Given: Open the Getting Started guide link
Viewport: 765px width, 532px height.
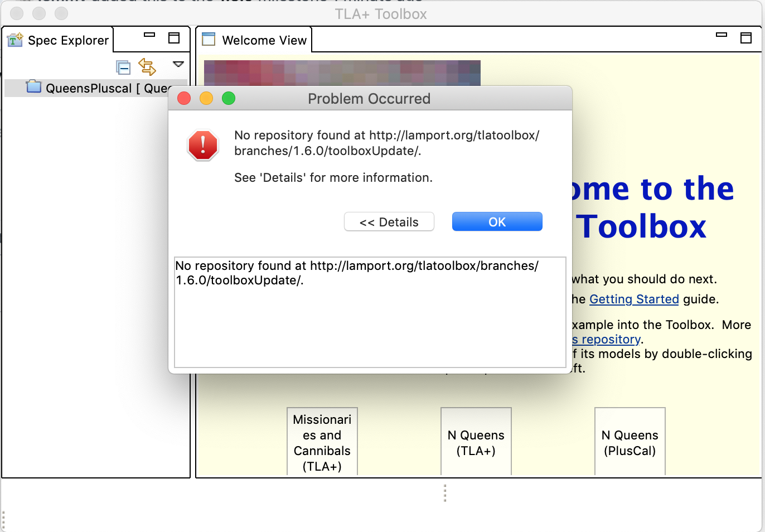Looking at the screenshot, I should [634, 299].
